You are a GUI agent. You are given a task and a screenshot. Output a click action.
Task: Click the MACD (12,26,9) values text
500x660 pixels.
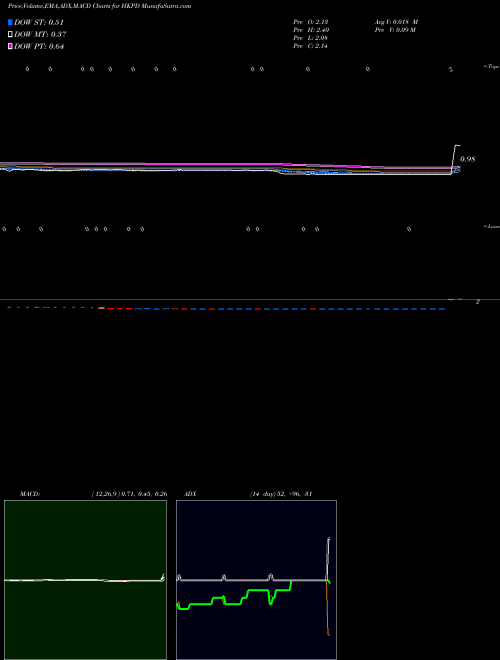(129, 494)
